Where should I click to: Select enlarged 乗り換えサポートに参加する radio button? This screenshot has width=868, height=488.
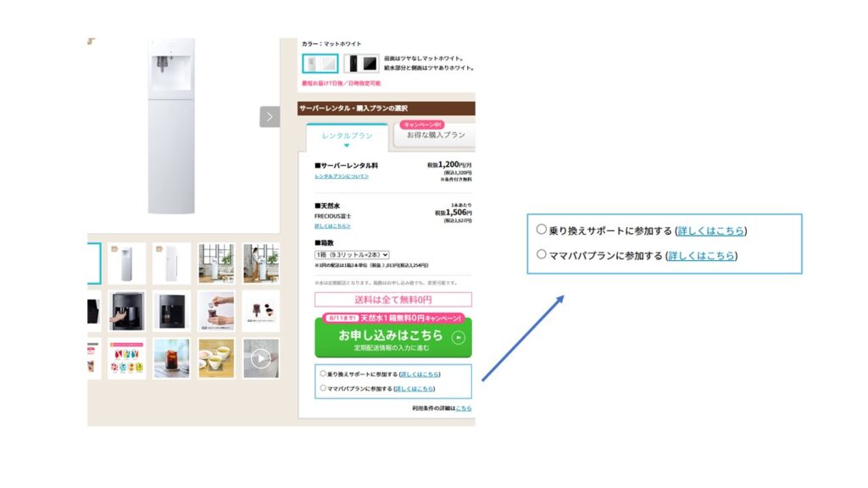(542, 229)
